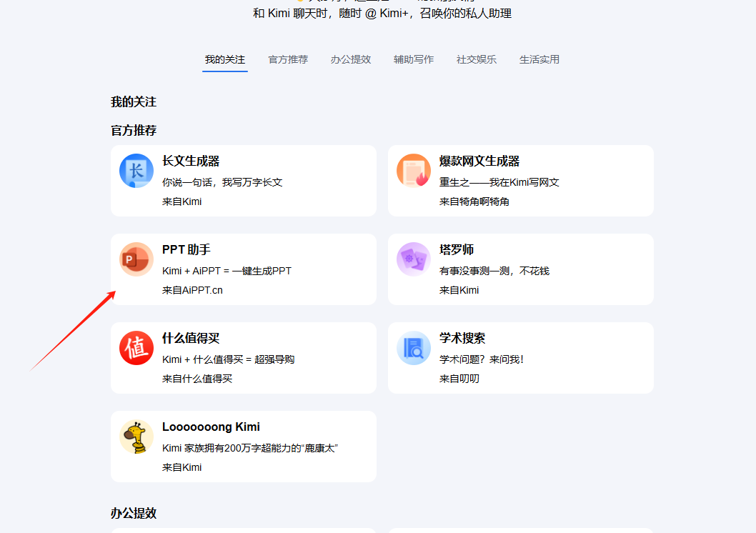Click the text 重生之——我在Kimi写网文
Screen dimensions: 756x533
[x=499, y=182]
